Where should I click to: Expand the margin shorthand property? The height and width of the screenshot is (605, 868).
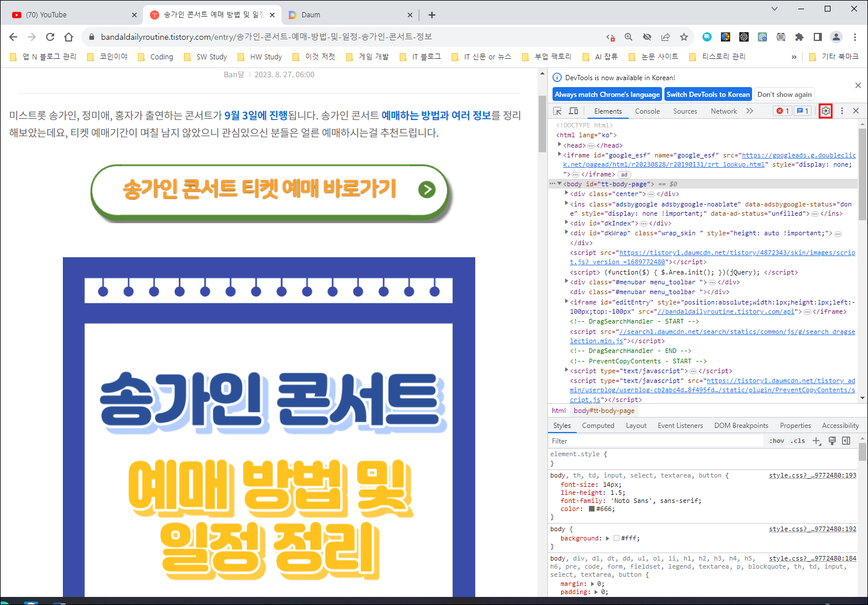tap(593, 584)
